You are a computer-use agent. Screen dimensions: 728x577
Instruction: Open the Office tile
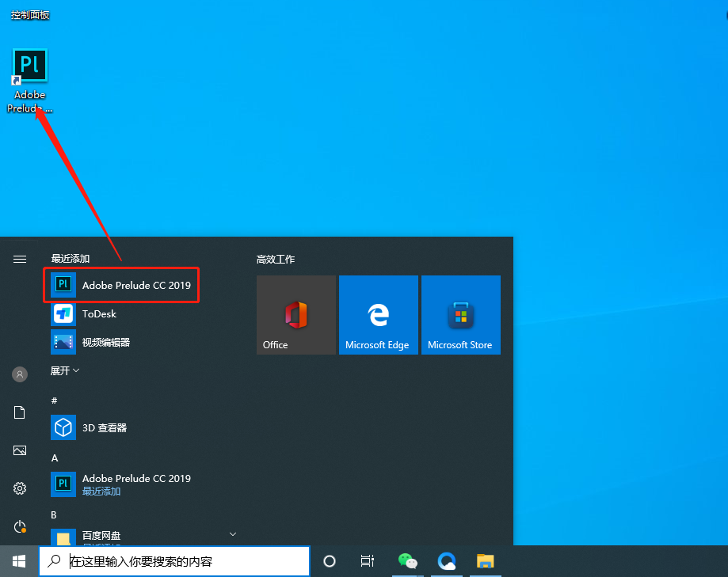296,315
